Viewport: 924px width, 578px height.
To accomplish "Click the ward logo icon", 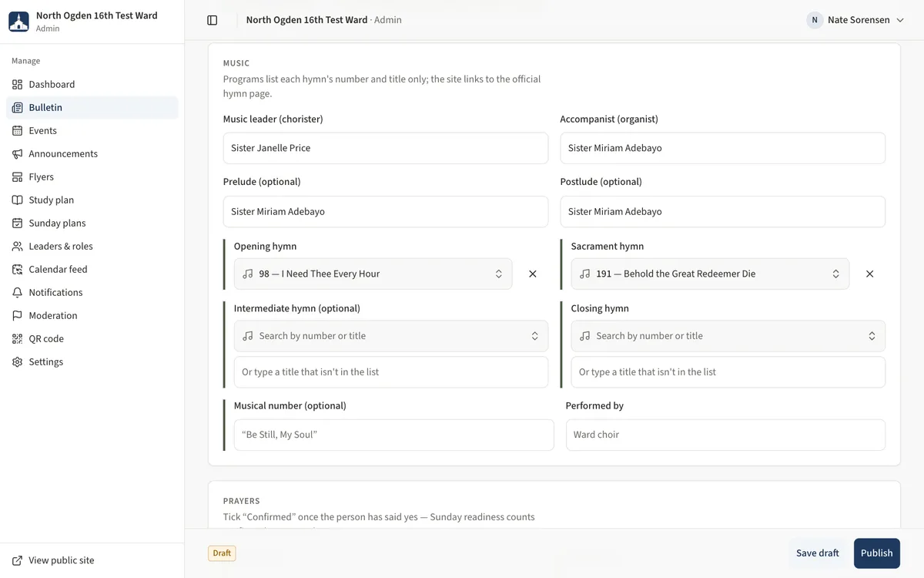I will click(19, 22).
